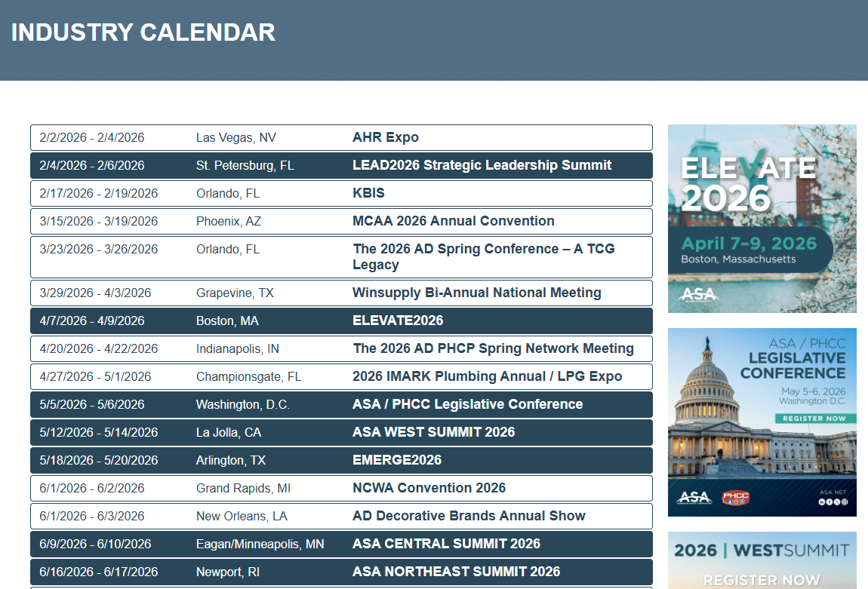Click the date 5/5/2026 - 5/6/2026
The image size is (868, 589).
coord(92,404)
